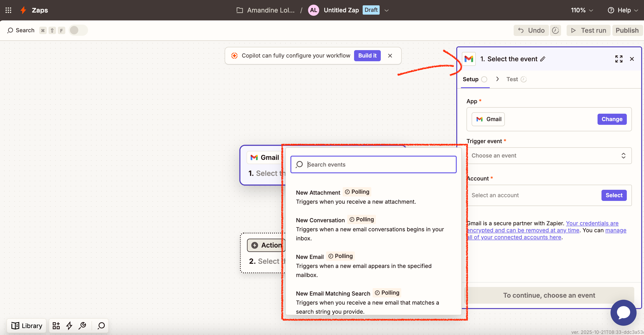Click the lightning bolt icon in bottom toolbar
Image resolution: width=644 pixels, height=335 pixels.
69,325
